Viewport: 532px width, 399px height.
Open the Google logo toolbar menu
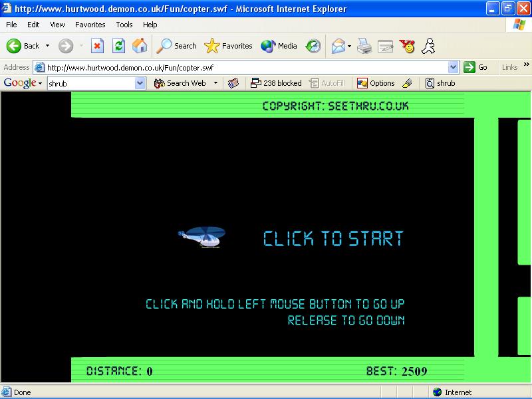pyautogui.click(x=23, y=83)
